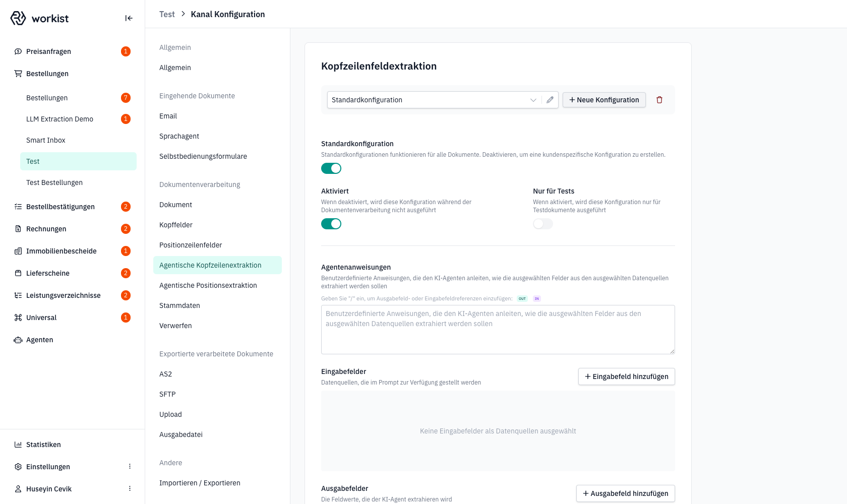Click the Universal command icon
Image resolution: width=847 pixels, height=504 pixels.
click(18, 318)
